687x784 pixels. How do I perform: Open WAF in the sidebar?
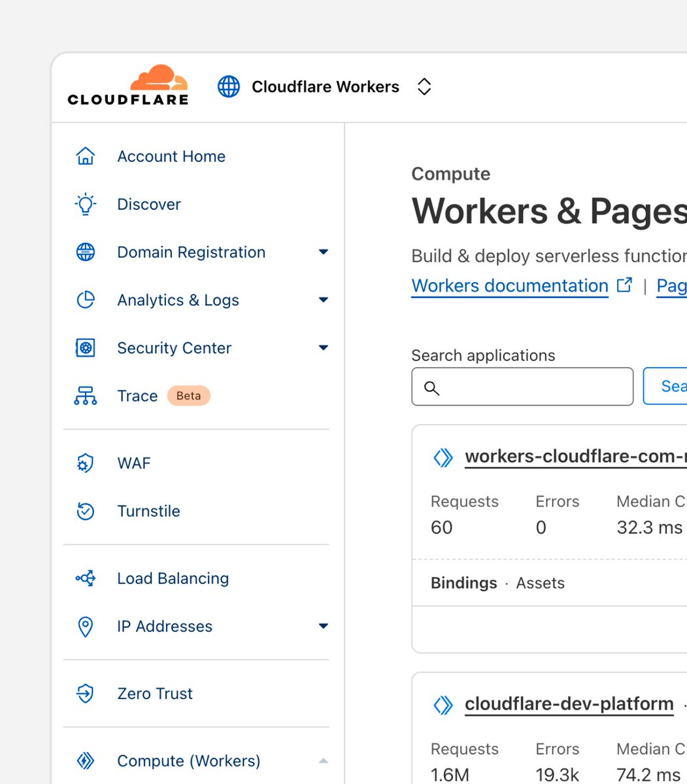point(134,463)
